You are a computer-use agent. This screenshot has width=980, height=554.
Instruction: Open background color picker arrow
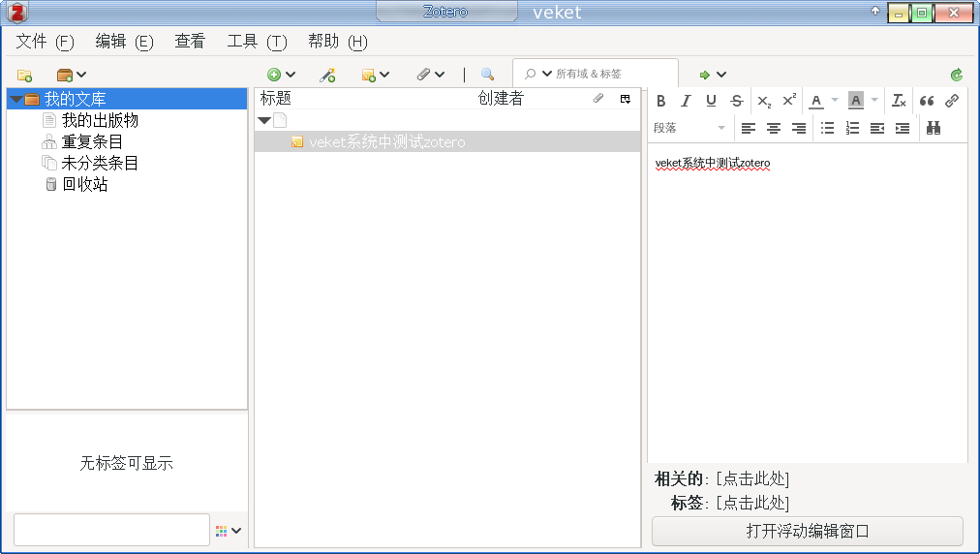(874, 100)
